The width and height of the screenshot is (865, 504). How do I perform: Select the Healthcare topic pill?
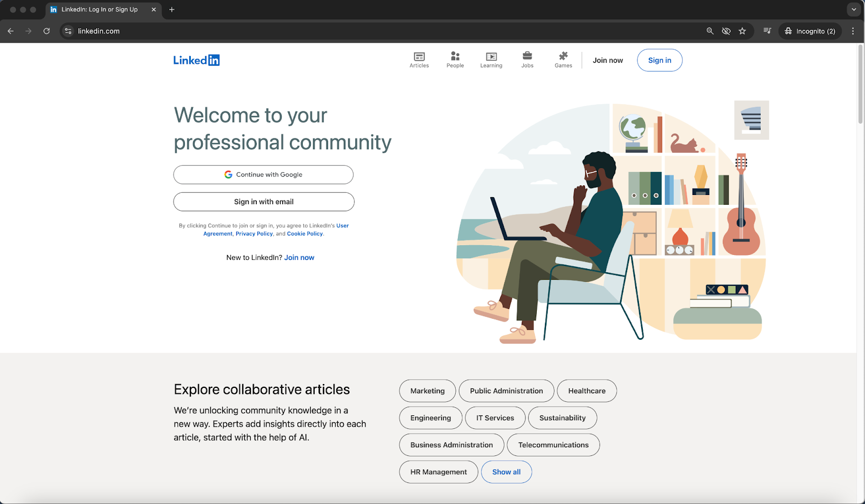click(x=587, y=391)
